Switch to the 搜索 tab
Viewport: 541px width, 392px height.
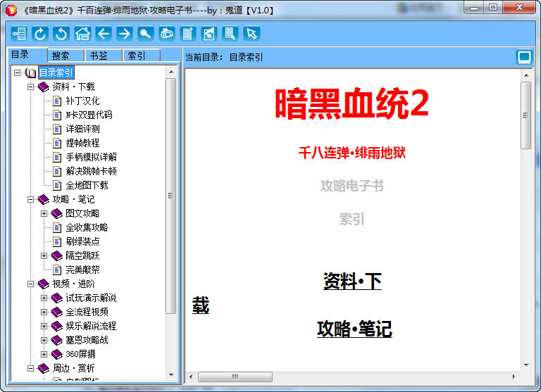(x=66, y=56)
